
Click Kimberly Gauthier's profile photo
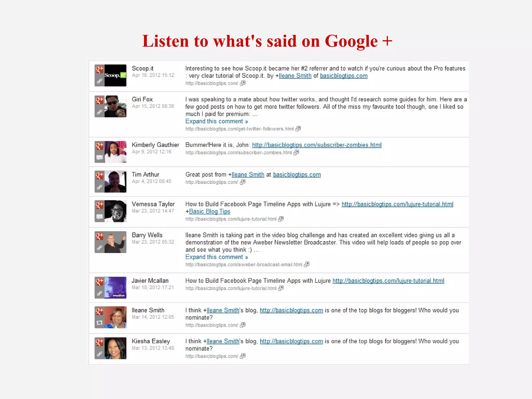tap(115, 152)
